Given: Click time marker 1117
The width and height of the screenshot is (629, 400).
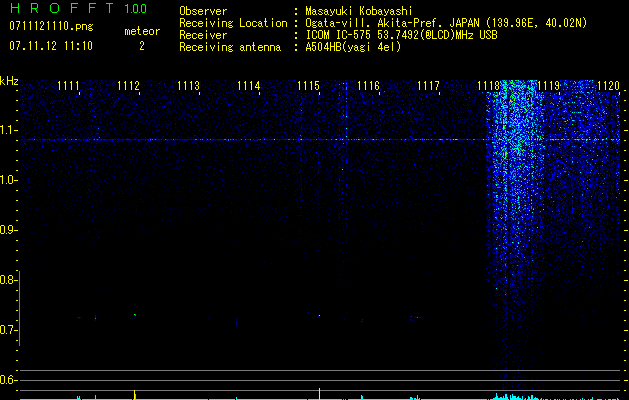Looking at the screenshot, I should pyautogui.click(x=428, y=86).
